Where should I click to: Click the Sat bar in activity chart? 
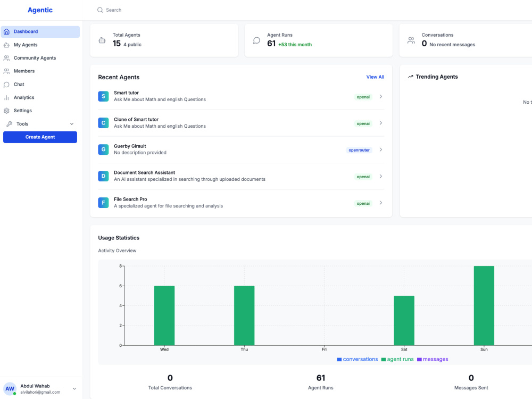(404, 321)
